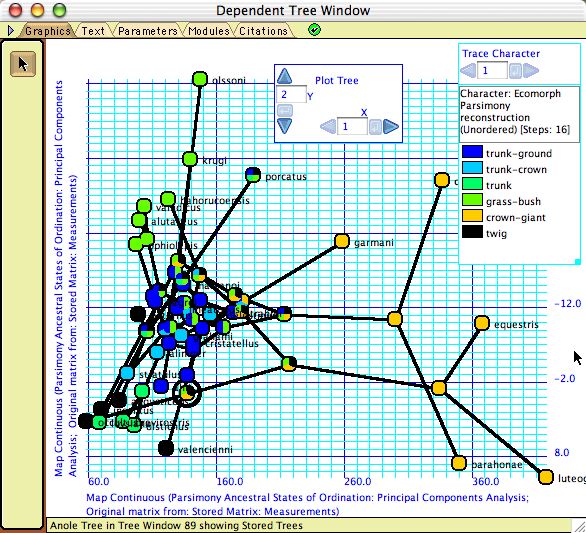The width and height of the screenshot is (586, 533).
Task: Click the left arrow for Plot Tree X
Action: coord(328,127)
